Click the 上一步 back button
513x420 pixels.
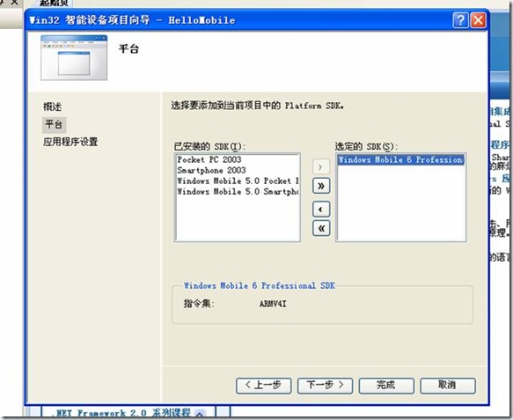coord(264,386)
